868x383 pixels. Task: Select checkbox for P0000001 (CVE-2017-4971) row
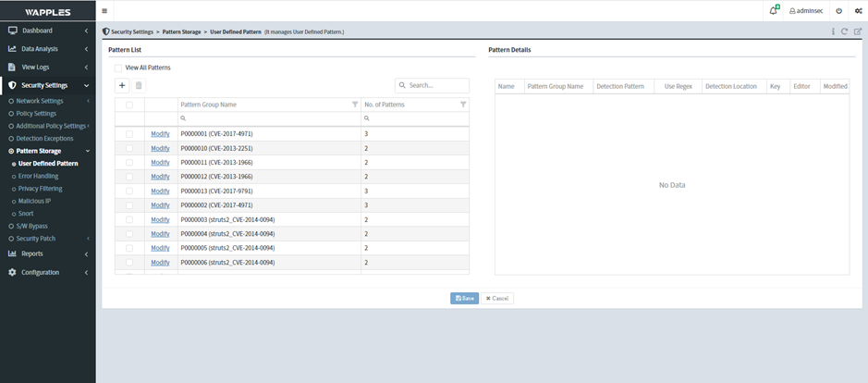pos(129,134)
